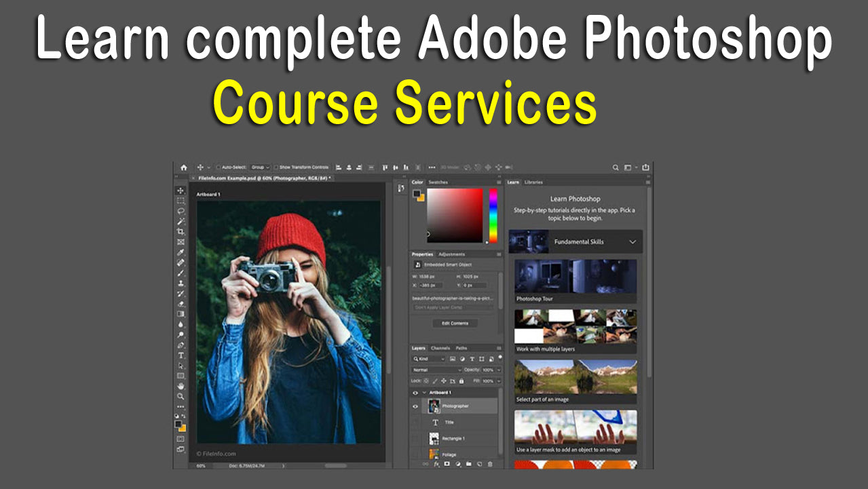Select the Type tool in the toolbox

(181, 355)
